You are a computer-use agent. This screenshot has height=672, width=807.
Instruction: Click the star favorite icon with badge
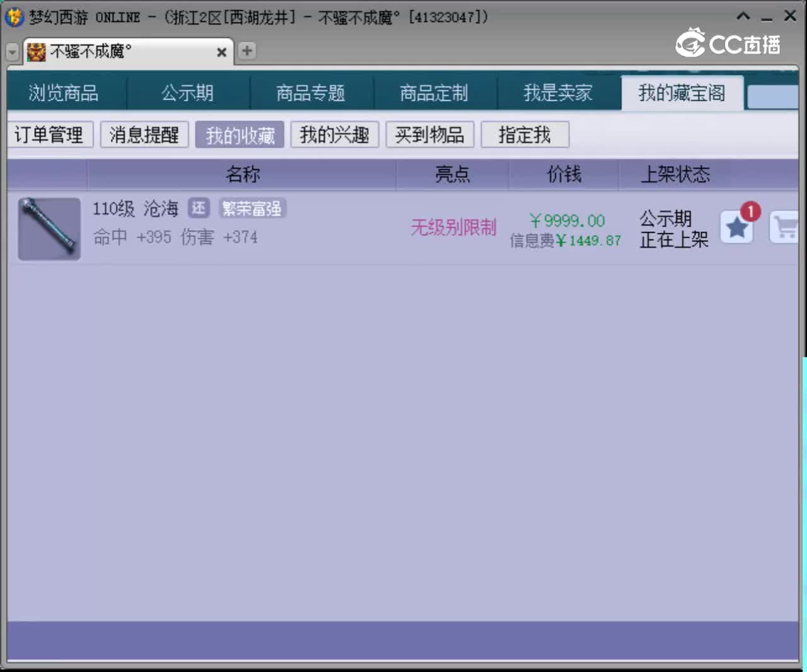point(737,228)
